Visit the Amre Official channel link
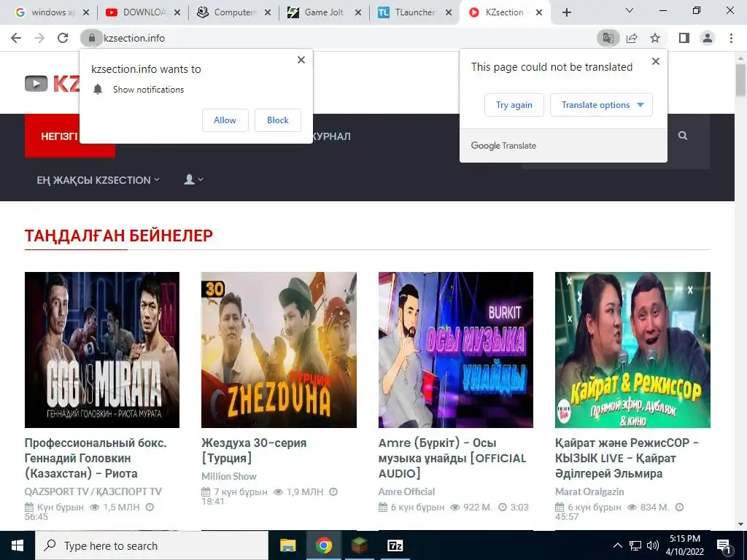This screenshot has width=747, height=560. point(407,491)
